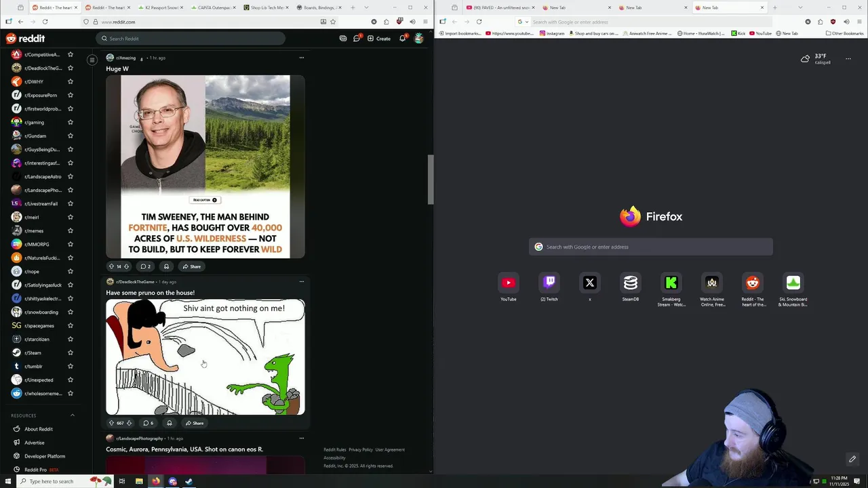
Task: Open the r/snowboarding community link
Action: click(x=41, y=312)
